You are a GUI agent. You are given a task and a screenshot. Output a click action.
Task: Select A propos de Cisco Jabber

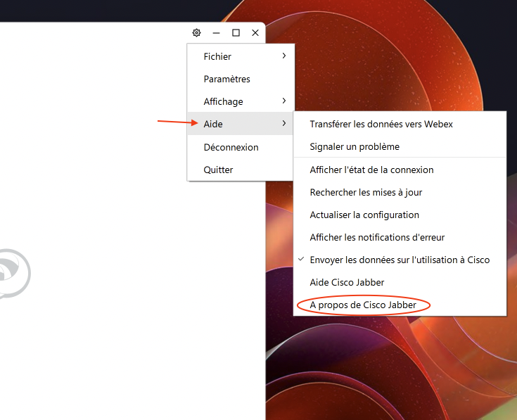point(363,305)
